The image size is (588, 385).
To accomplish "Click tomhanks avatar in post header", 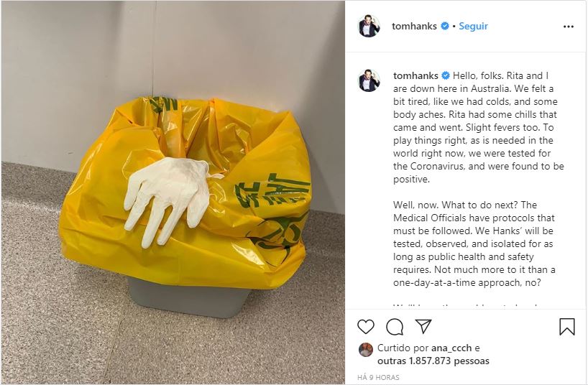I will 369,26.
